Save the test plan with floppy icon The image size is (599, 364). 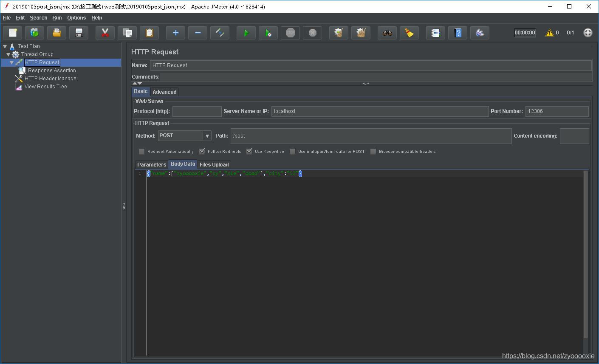[79, 33]
